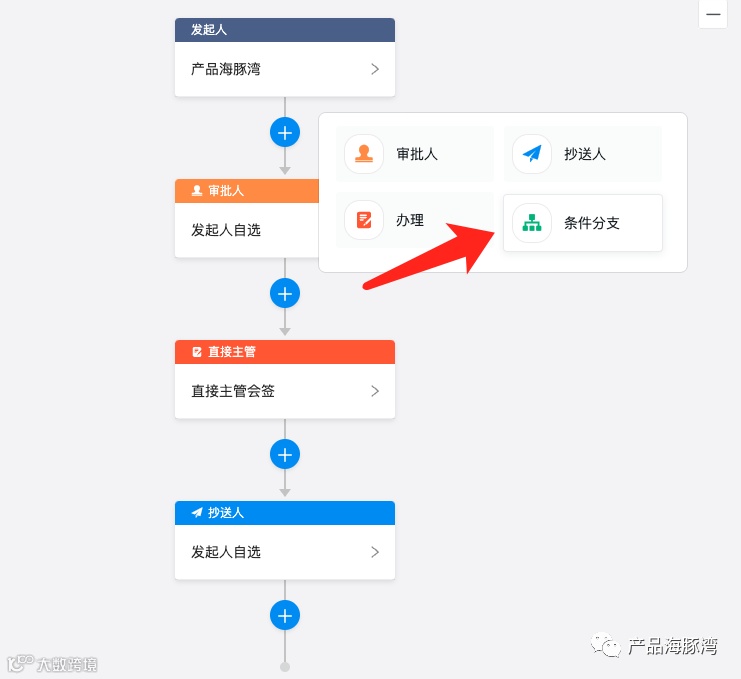This screenshot has height=679, width=741.
Task: Add node below the bottom 抄送人 card
Action: tap(284, 616)
